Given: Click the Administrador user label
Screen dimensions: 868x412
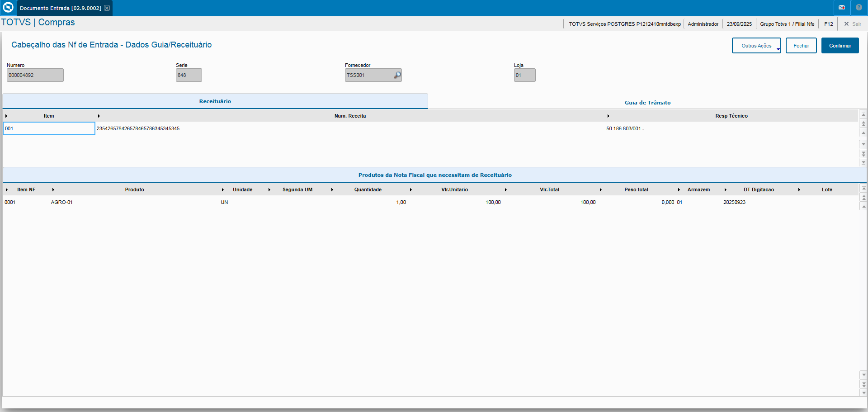Looking at the screenshot, I should 703,24.
